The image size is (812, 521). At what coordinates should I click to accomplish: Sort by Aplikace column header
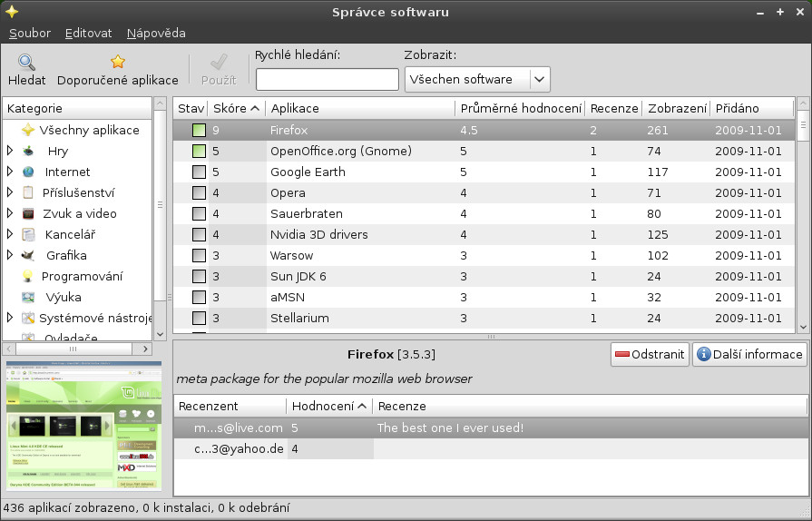click(x=360, y=108)
